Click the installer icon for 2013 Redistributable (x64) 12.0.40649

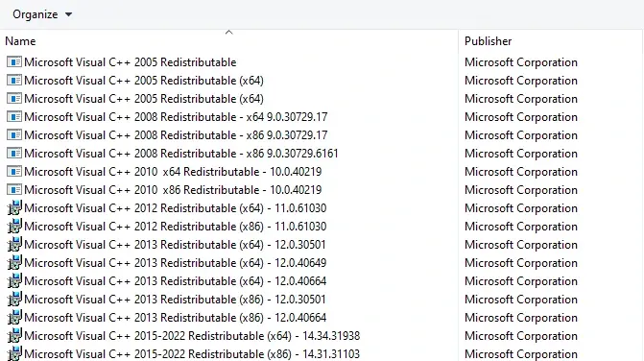[14, 262]
